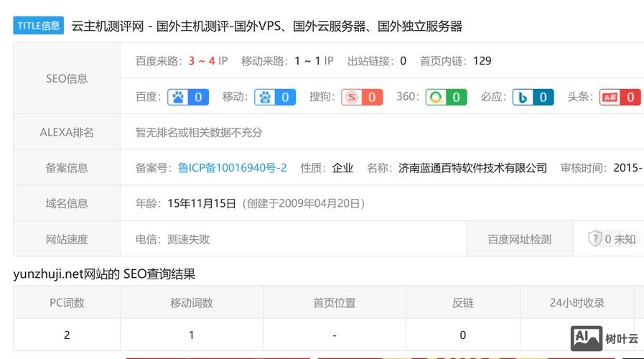Click the 移动词数 value 1

192,335
